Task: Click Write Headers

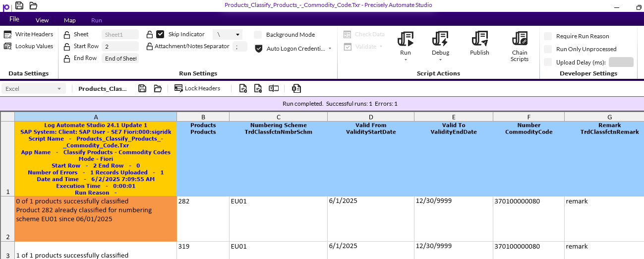Action: 29,34
